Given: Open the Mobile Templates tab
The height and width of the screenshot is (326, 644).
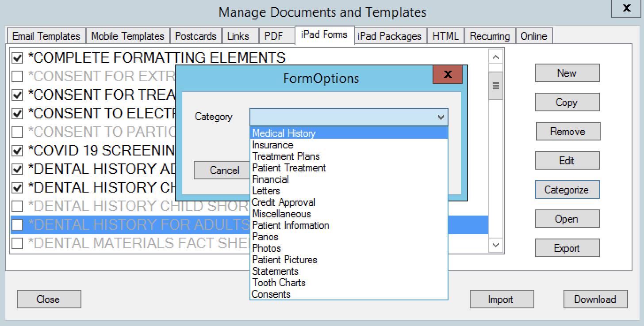Looking at the screenshot, I should pos(127,36).
